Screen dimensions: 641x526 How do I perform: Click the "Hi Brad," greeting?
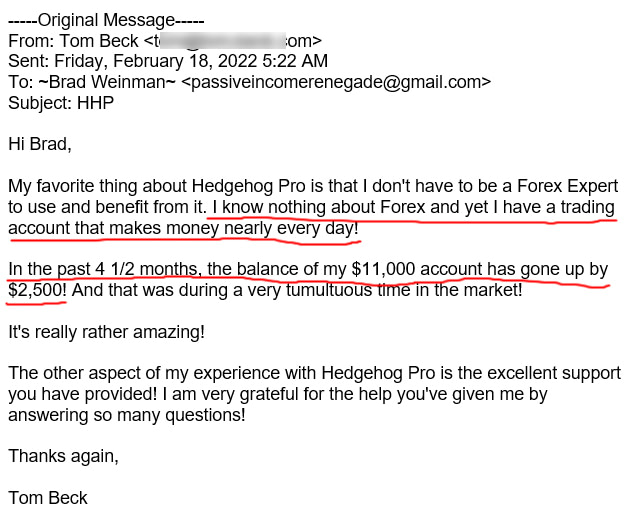(40, 143)
